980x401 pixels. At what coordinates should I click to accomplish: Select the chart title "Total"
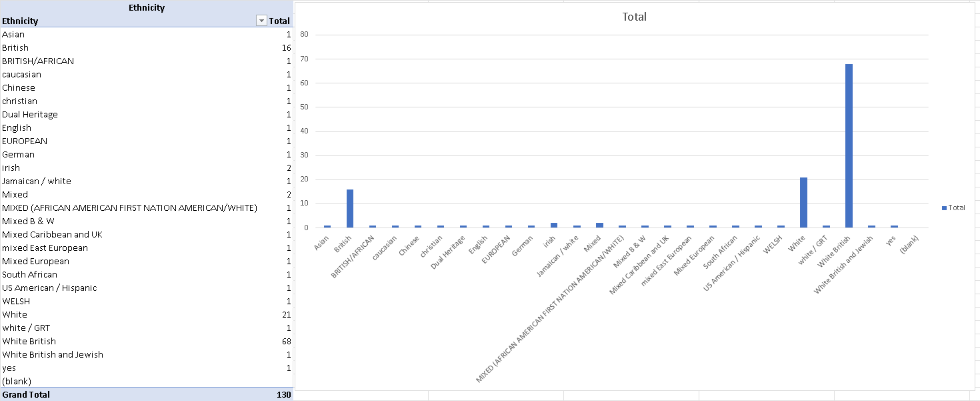(634, 17)
